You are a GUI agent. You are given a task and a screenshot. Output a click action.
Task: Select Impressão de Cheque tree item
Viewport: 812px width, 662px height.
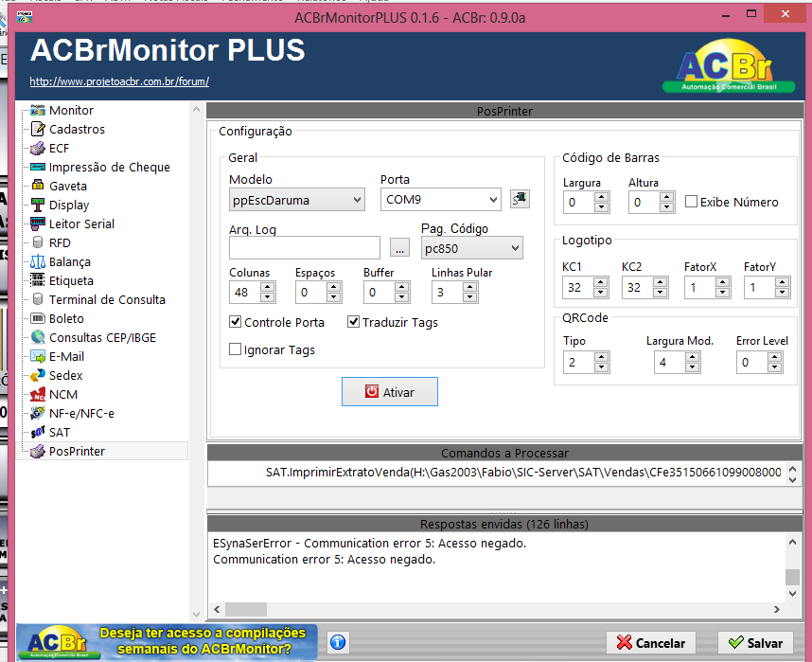109,167
